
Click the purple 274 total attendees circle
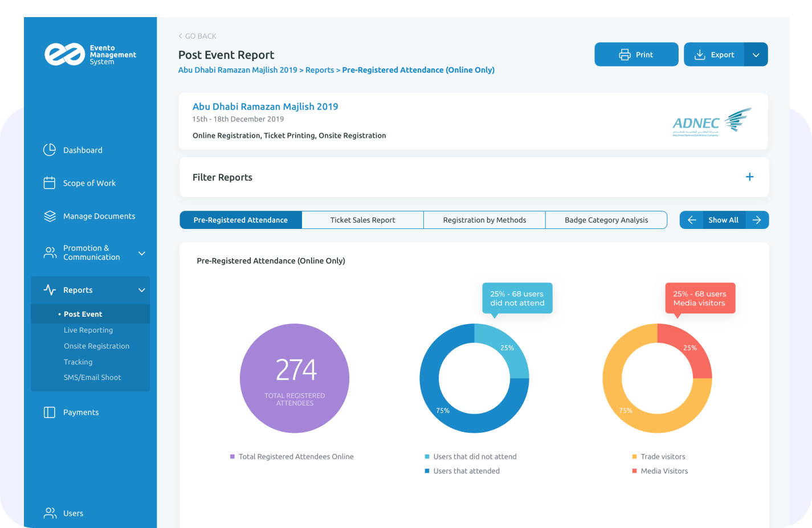295,378
